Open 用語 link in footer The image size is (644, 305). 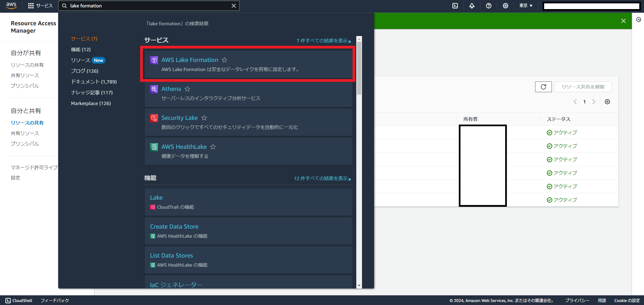[x=602, y=301]
